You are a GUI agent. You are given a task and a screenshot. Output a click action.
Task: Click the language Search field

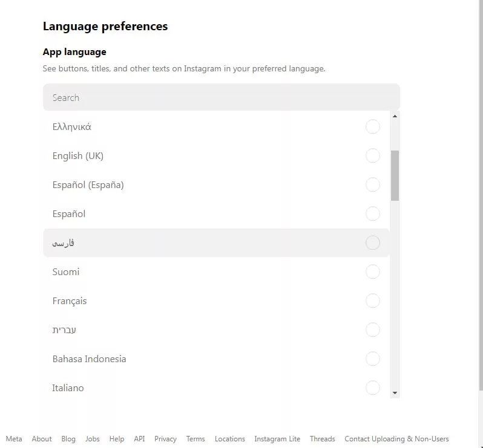coord(221,97)
